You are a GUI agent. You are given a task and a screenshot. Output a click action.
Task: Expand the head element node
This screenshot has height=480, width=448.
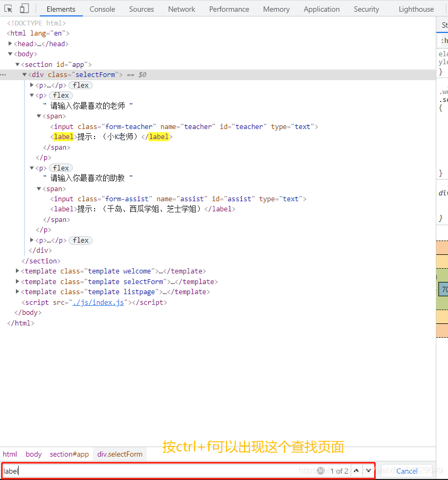click(10, 44)
